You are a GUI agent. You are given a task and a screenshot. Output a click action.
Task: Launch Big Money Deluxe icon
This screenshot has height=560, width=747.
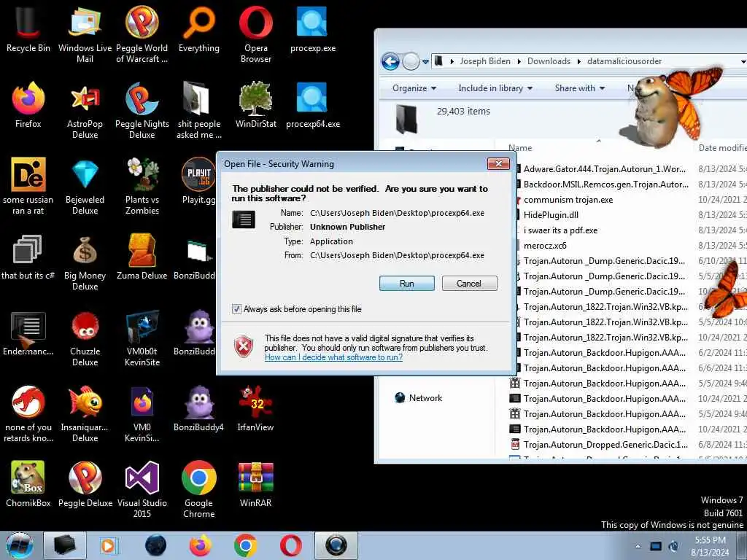tap(85, 262)
